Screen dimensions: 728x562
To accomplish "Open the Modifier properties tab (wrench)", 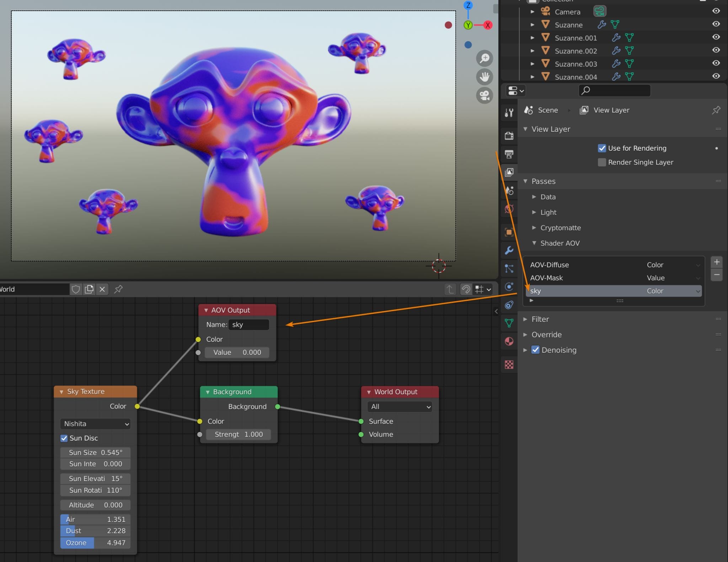I will [x=509, y=250].
